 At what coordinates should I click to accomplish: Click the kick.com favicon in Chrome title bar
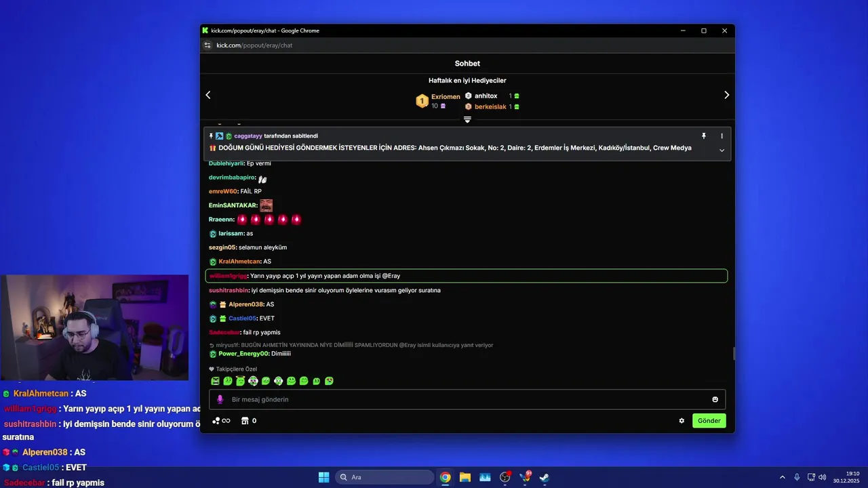[205, 30]
